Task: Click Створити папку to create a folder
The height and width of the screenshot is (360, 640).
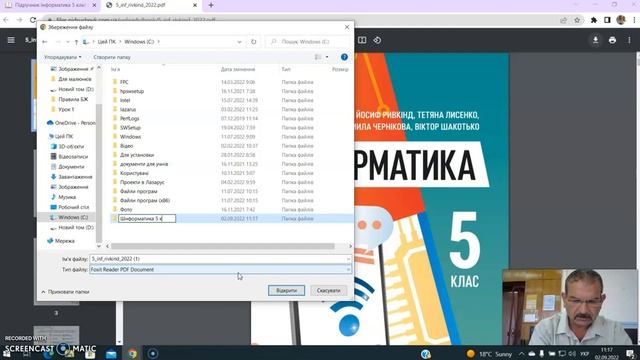Action: 112,57
